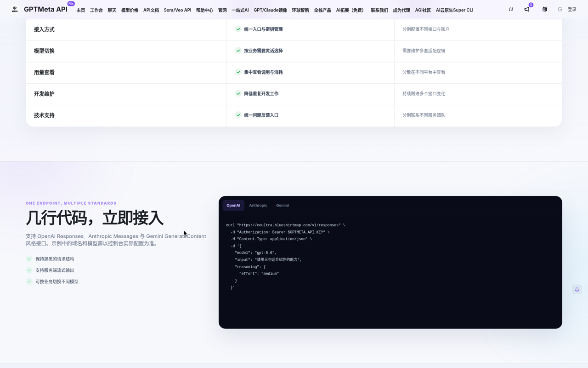The image size is (588, 368).
Task: Click check icon beside 保持熟悉的请求结构
Action: [29, 259]
